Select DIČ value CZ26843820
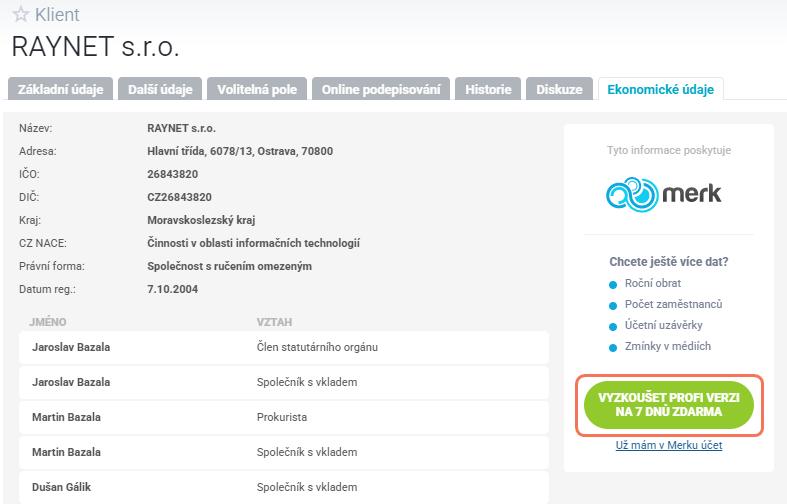 click(x=179, y=197)
